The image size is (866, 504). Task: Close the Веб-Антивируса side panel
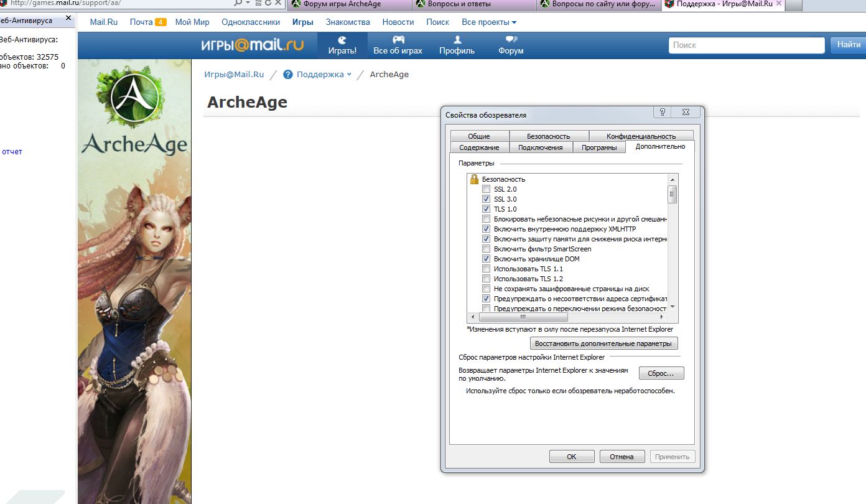click(x=68, y=19)
